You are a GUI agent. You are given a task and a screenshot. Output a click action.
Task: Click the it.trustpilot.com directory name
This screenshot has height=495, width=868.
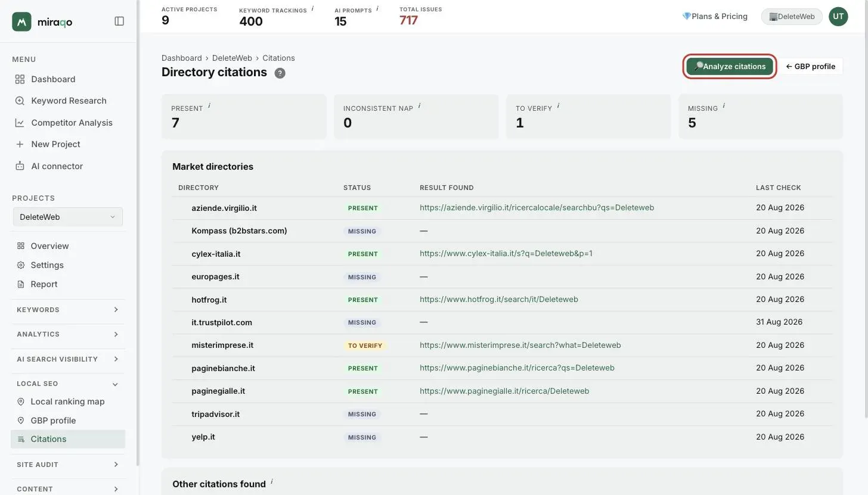(222, 322)
